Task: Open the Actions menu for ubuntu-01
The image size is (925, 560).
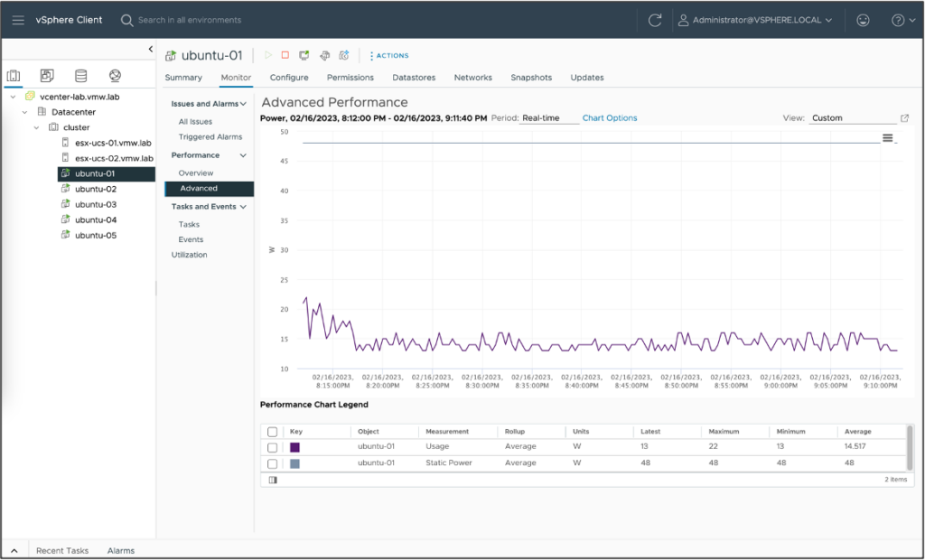Action: (x=388, y=55)
